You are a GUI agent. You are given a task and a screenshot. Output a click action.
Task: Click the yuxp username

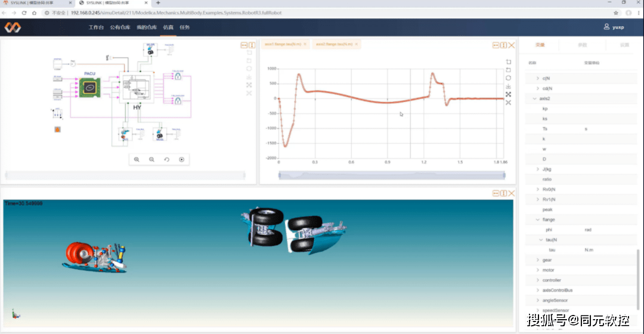(x=618, y=27)
